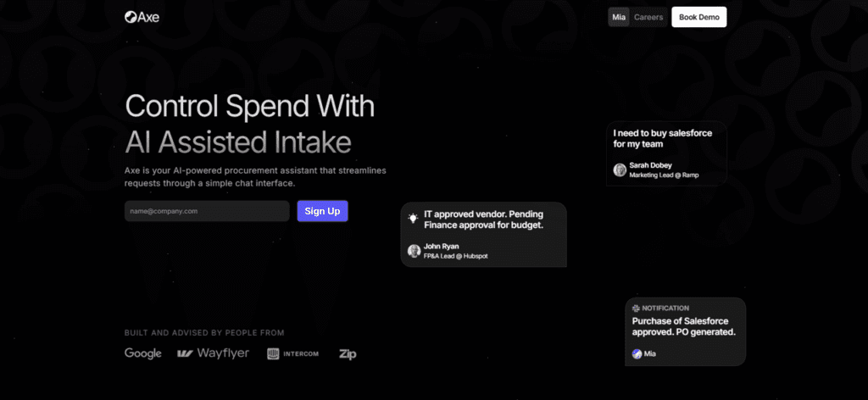The image size is (868, 400).
Task: Open the Careers page link
Action: click(648, 17)
